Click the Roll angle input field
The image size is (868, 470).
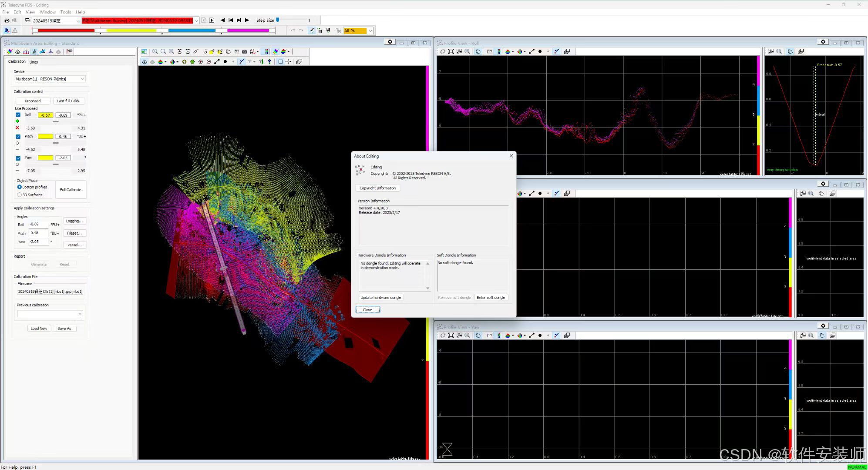point(38,224)
